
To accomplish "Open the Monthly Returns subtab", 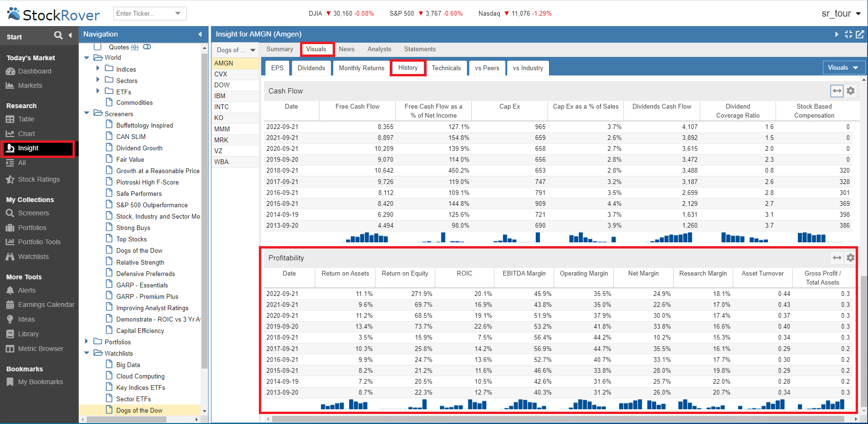I will point(362,68).
